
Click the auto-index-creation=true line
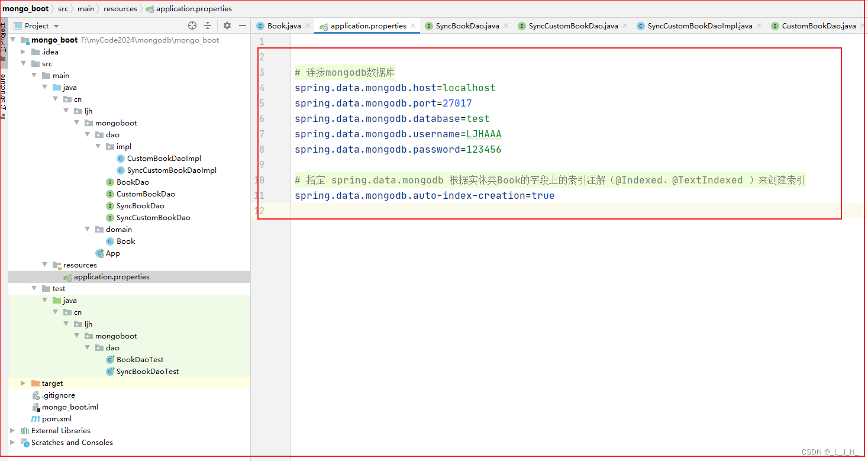pyautogui.click(x=425, y=195)
